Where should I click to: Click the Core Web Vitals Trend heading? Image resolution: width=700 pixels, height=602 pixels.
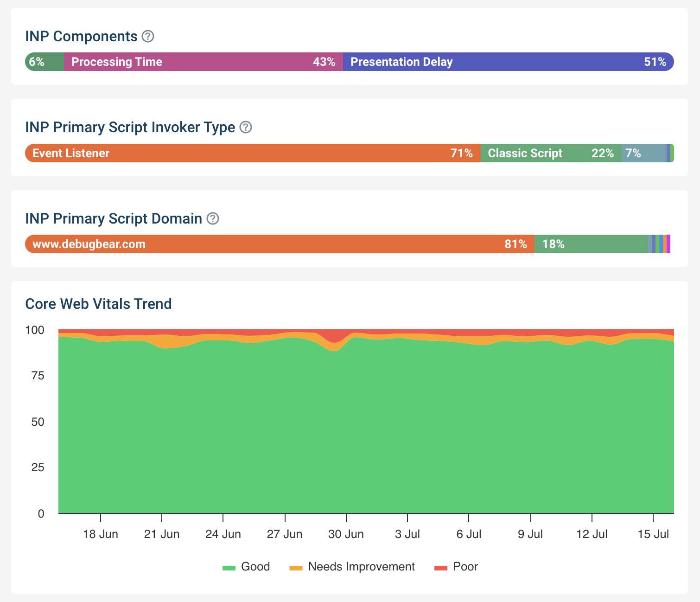coord(98,304)
